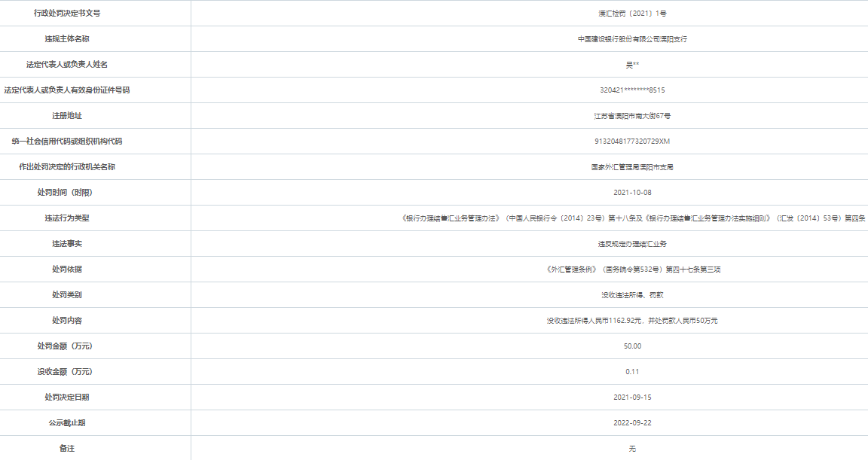This screenshot has width=868, height=460.
Task: Select the label '违法事实'
Action: tap(67, 244)
